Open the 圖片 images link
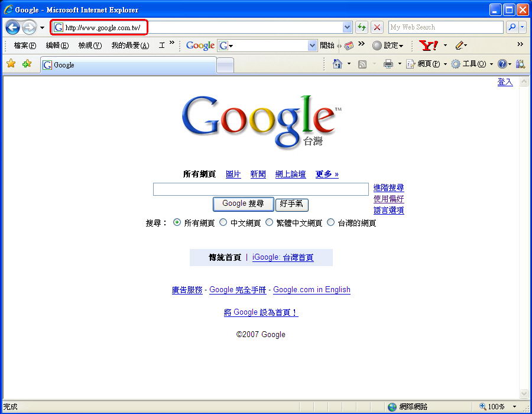Image resolution: width=532 pixels, height=414 pixels. pyautogui.click(x=233, y=174)
